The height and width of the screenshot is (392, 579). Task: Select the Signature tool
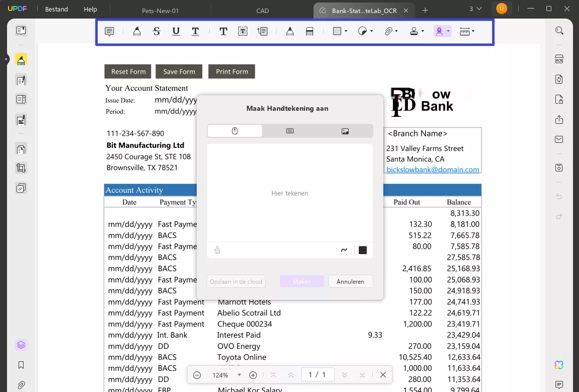[x=439, y=32]
